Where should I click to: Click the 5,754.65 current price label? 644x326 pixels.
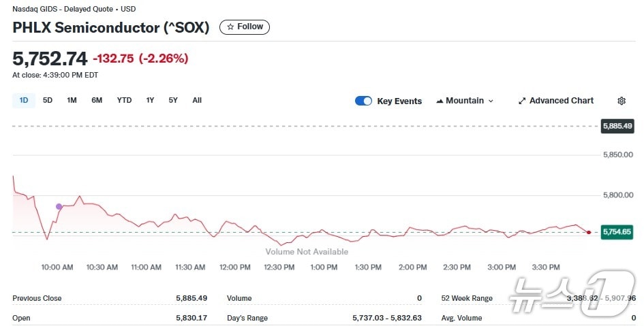click(x=617, y=232)
